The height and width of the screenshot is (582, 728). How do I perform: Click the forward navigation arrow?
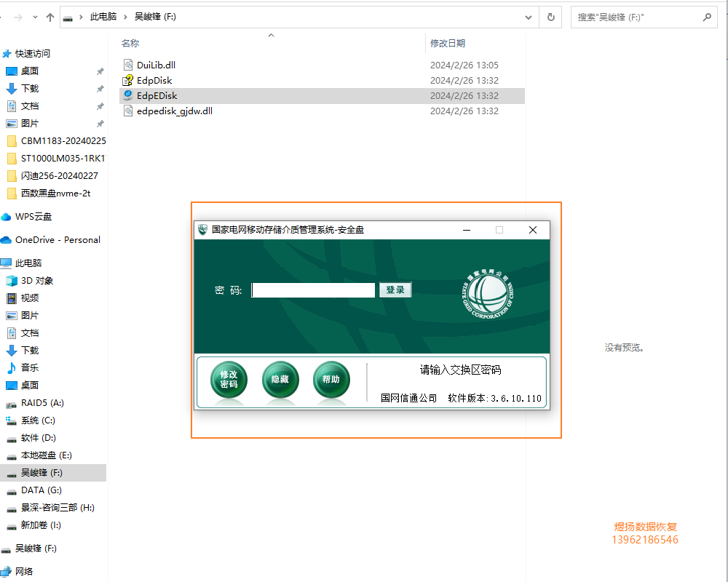point(18,17)
